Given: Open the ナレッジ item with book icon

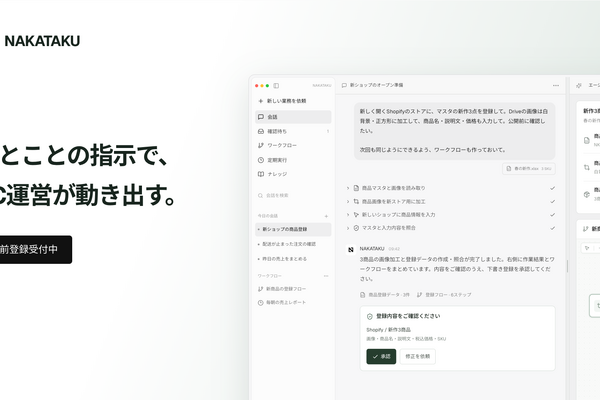Looking at the screenshot, I should (293, 174).
